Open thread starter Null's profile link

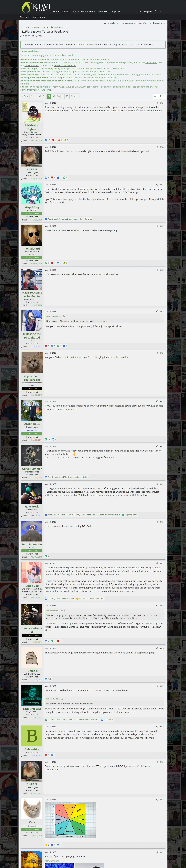click(x=25, y=36)
